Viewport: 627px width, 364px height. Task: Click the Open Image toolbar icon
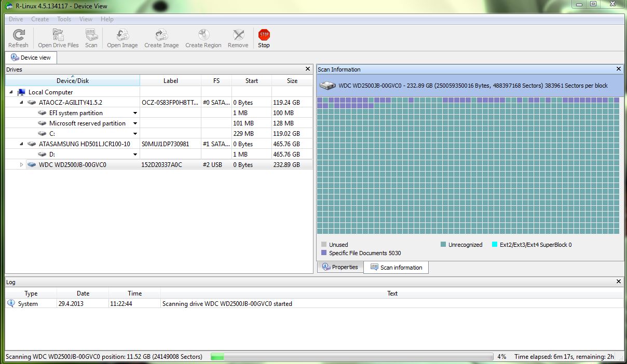click(x=122, y=35)
